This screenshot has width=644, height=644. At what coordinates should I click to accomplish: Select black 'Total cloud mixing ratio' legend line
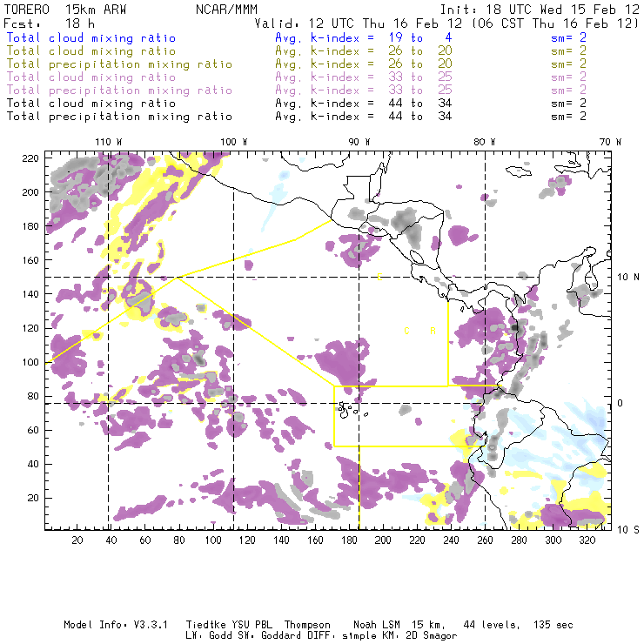(91, 103)
